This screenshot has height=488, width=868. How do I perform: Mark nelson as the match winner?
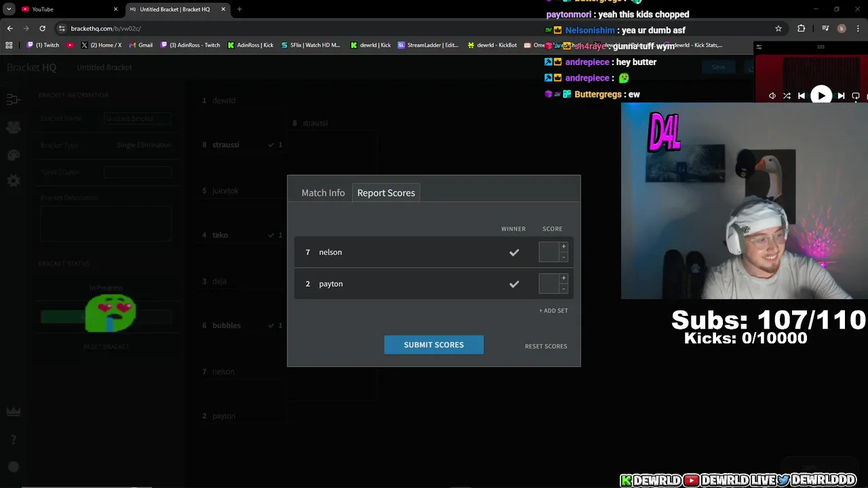point(514,252)
